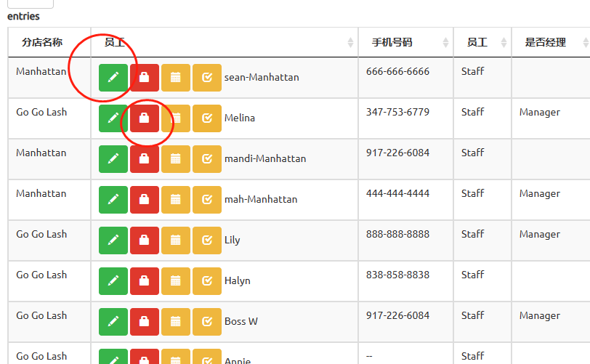Screen dimensions: 590x364
Task: Click employee name Halyn
Action: point(238,281)
